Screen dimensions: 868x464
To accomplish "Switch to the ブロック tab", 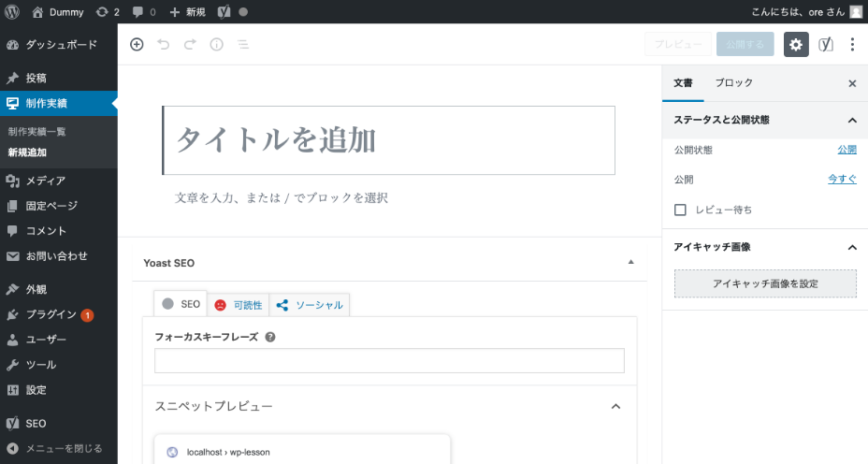I will [733, 83].
